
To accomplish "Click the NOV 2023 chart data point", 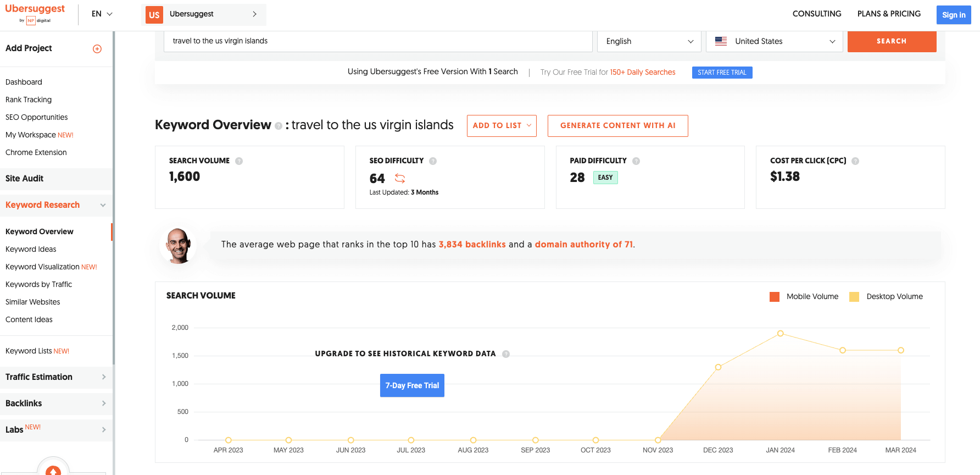I will 658,440.
